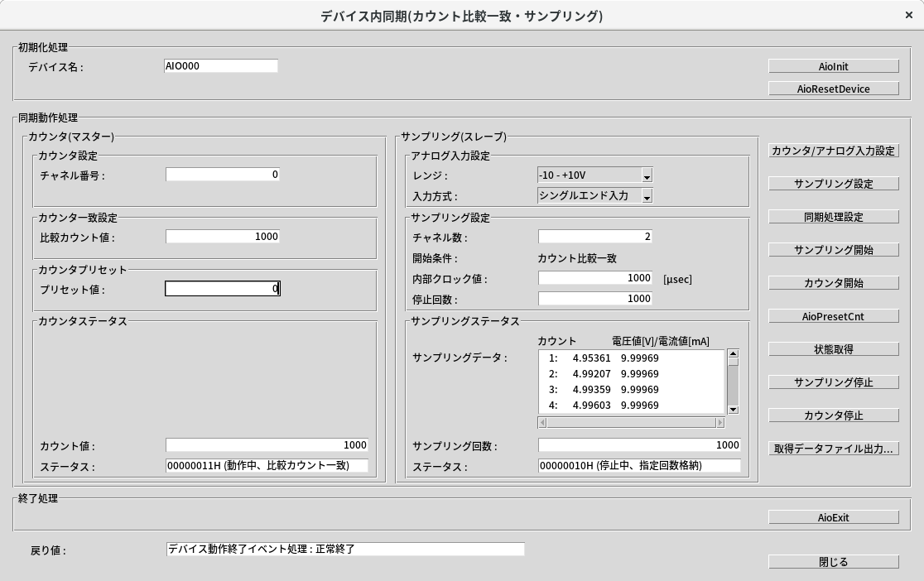Image resolution: width=924 pixels, height=581 pixels.
Task: Stop sampling with サンプリング停止 button
Action: pyautogui.click(x=833, y=382)
